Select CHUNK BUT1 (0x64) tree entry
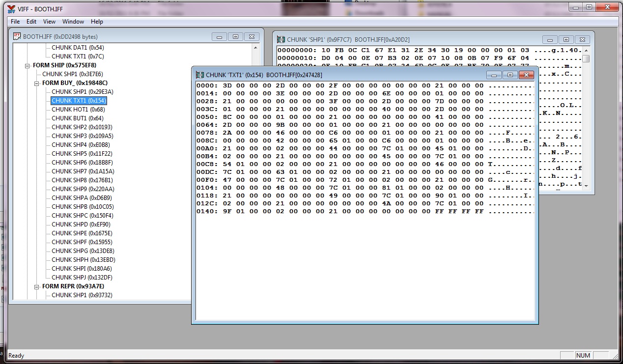Image resolution: width=623 pixels, height=364 pixels. click(78, 118)
